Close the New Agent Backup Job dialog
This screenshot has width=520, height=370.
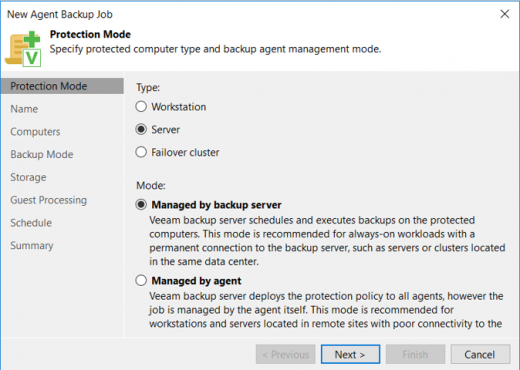click(x=505, y=14)
